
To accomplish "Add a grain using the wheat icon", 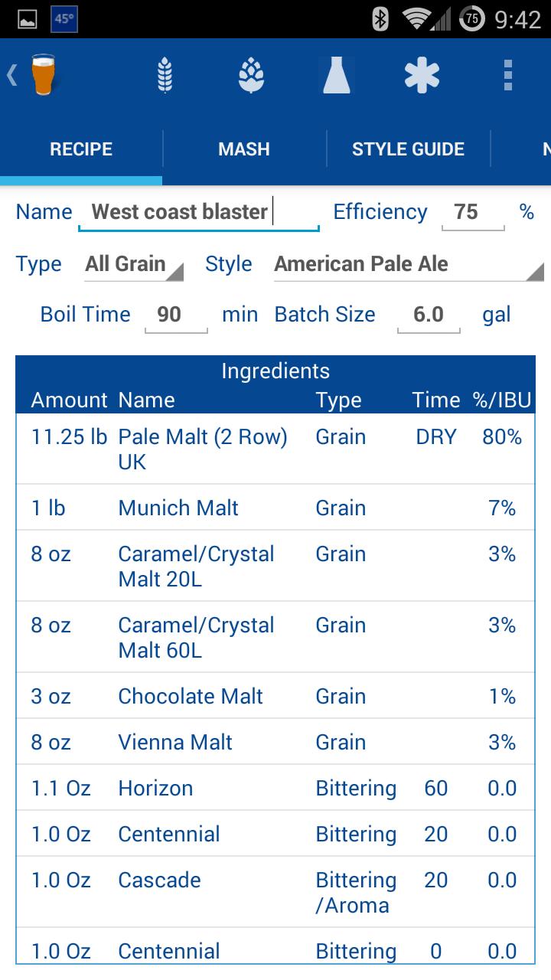I will coord(165,76).
